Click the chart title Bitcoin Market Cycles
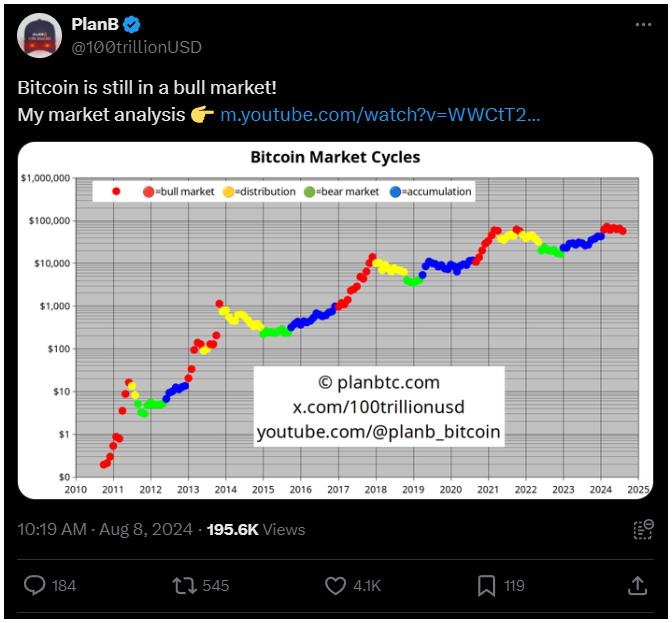Viewport: 672px width, 623px height. pos(335,157)
